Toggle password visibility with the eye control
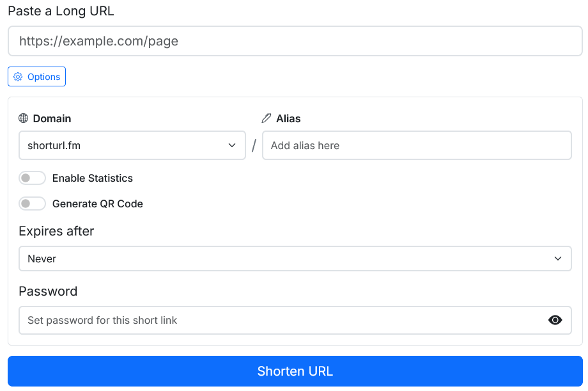 (555, 320)
